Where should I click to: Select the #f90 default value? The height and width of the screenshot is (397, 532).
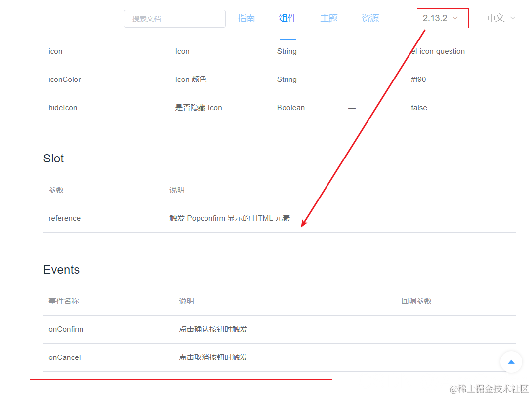(x=418, y=79)
